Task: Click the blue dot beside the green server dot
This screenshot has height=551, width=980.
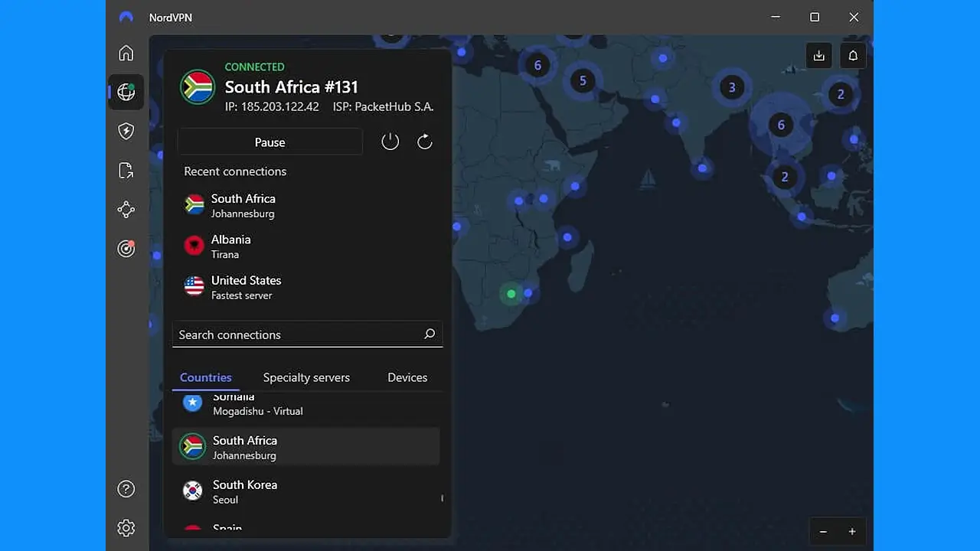Action: click(x=528, y=293)
